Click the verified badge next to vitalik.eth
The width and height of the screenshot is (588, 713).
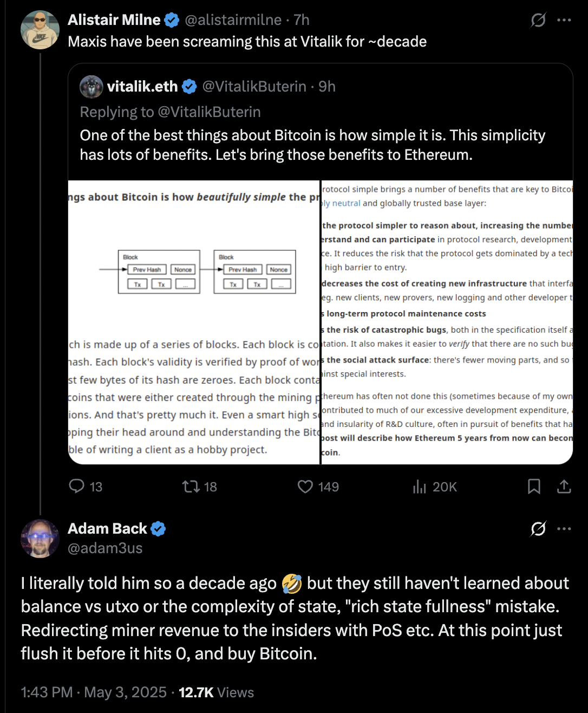(x=189, y=86)
